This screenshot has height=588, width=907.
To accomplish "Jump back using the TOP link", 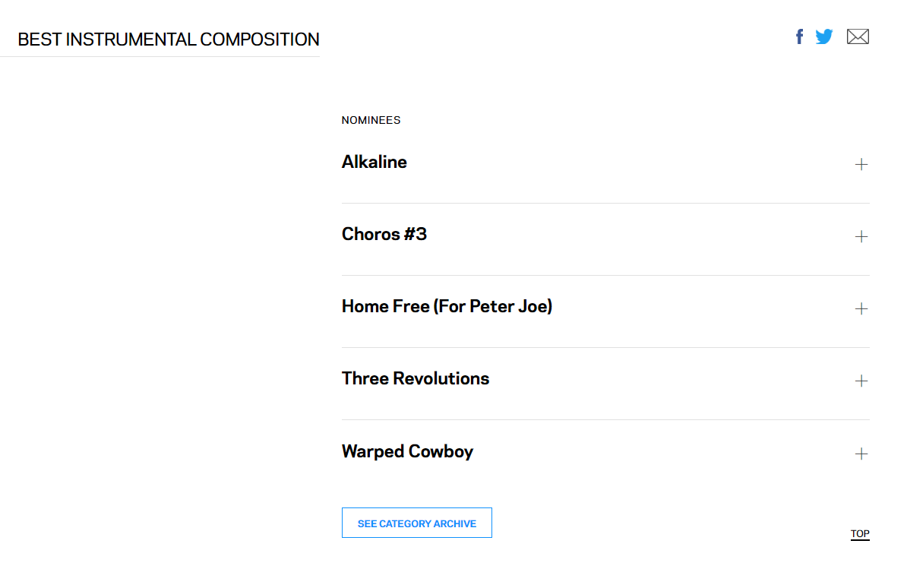I will click(860, 534).
